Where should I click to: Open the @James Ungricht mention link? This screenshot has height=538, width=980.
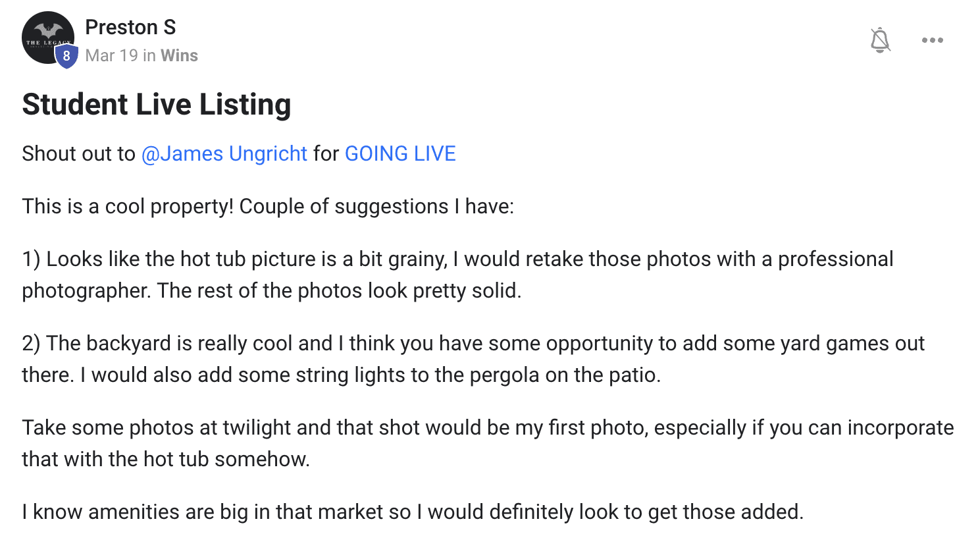coord(224,153)
